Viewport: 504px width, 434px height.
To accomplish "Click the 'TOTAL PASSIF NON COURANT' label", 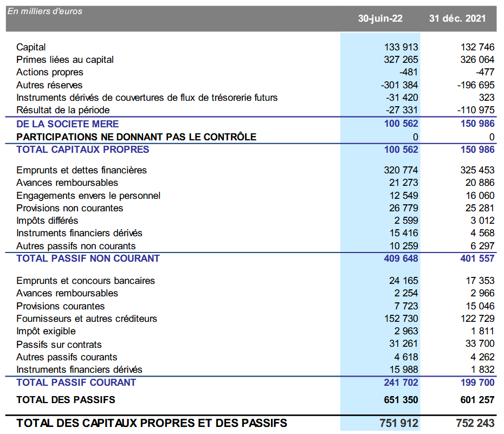I will pyautogui.click(x=88, y=258).
